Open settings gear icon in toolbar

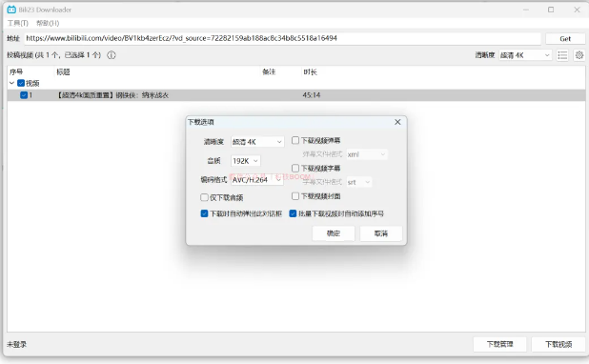pos(579,55)
